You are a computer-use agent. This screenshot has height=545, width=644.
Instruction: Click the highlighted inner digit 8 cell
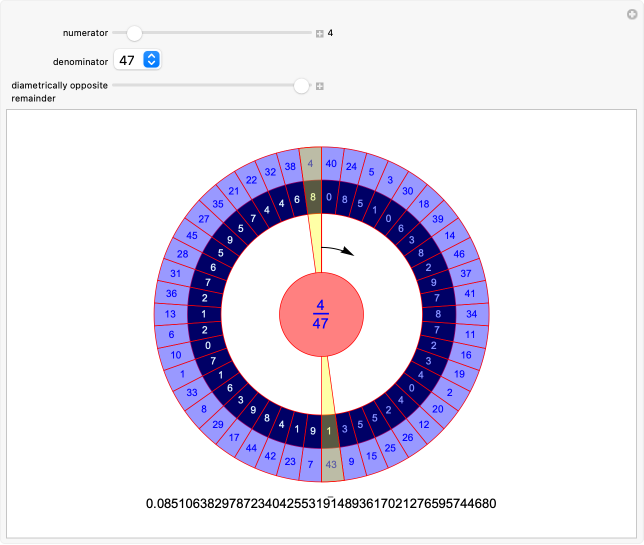[x=313, y=197]
